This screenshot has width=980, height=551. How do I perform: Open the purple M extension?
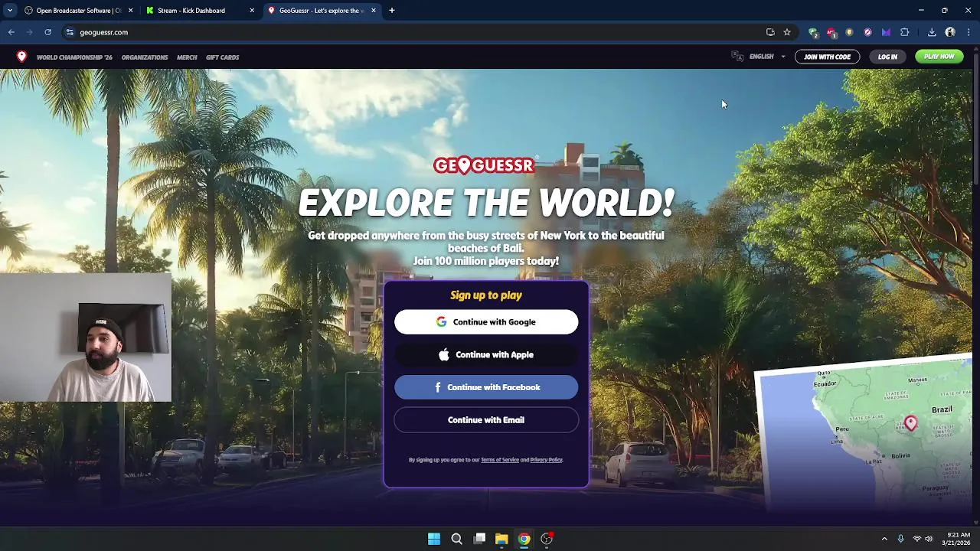[x=886, y=32]
